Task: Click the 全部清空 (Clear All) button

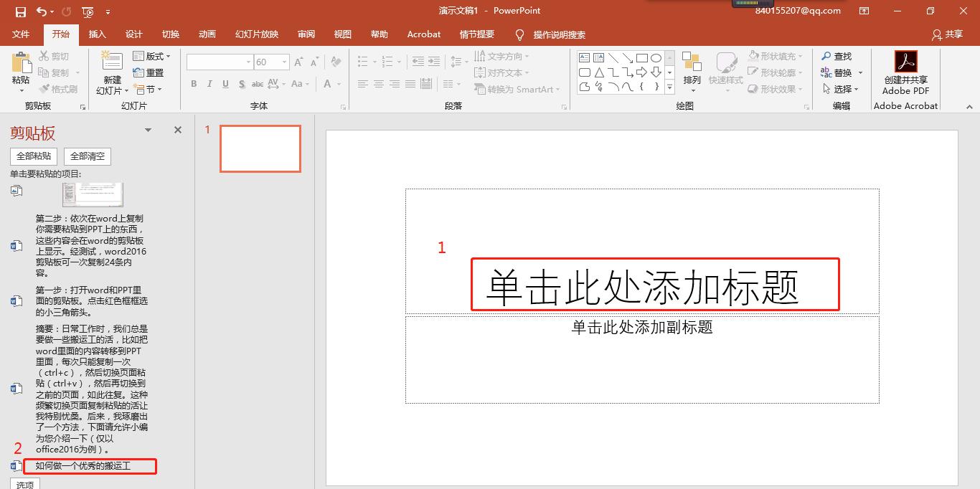Action: click(87, 156)
